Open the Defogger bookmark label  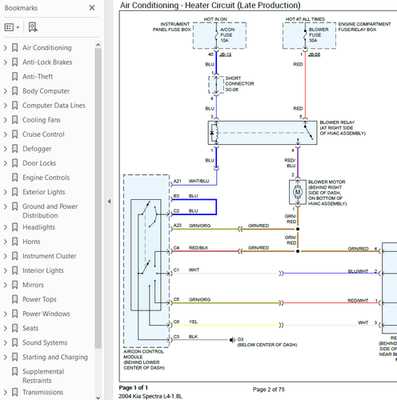(x=37, y=149)
